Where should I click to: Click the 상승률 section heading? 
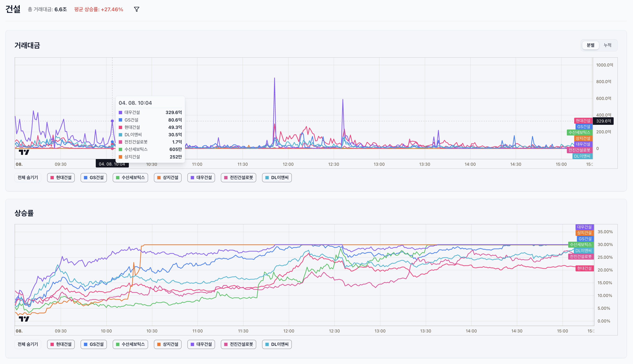click(24, 213)
